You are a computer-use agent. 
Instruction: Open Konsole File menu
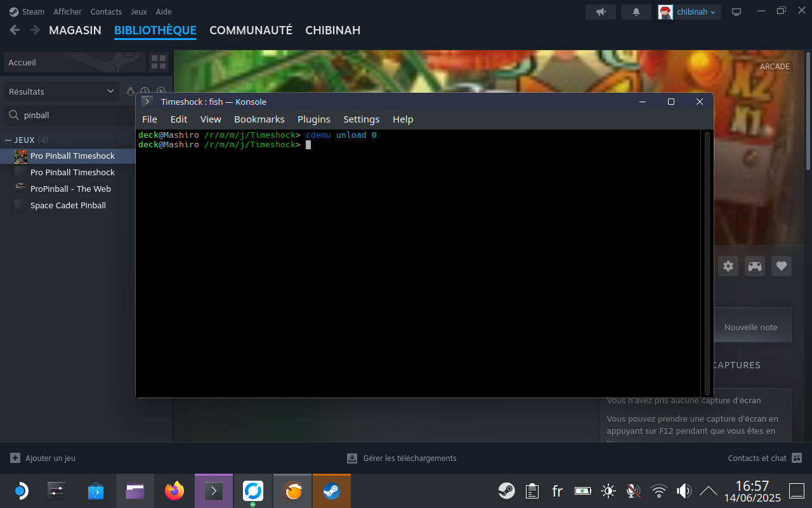coord(150,119)
